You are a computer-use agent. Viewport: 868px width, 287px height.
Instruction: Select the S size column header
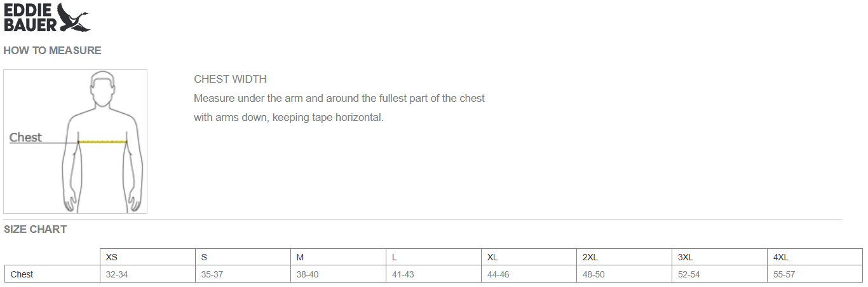tap(243, 257)
